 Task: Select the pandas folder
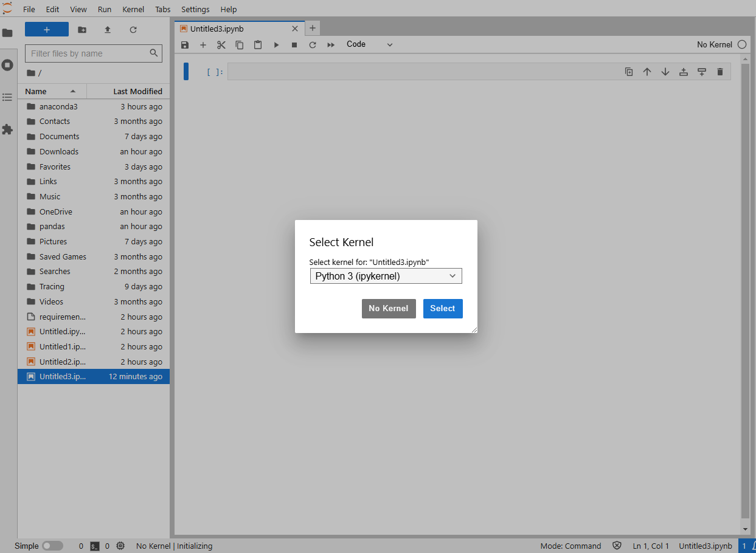[x=94, y=226]
